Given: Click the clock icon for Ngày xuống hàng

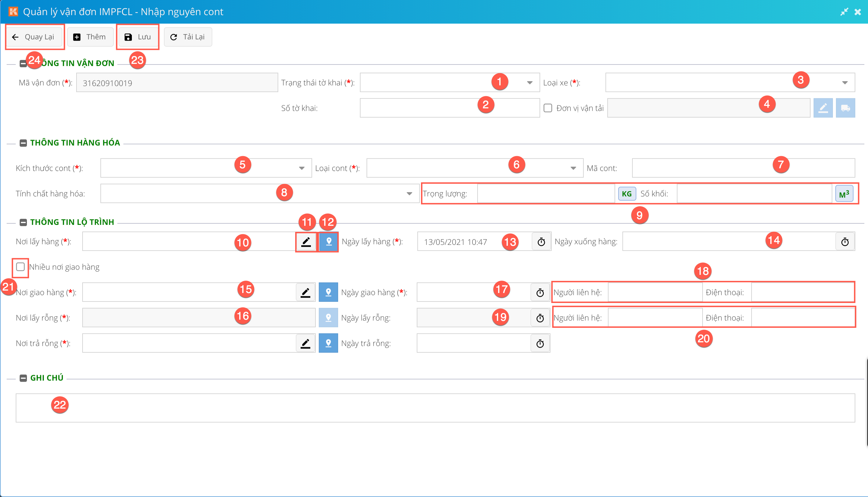Looking at the screenshot, I should click(x=844, y=242).
